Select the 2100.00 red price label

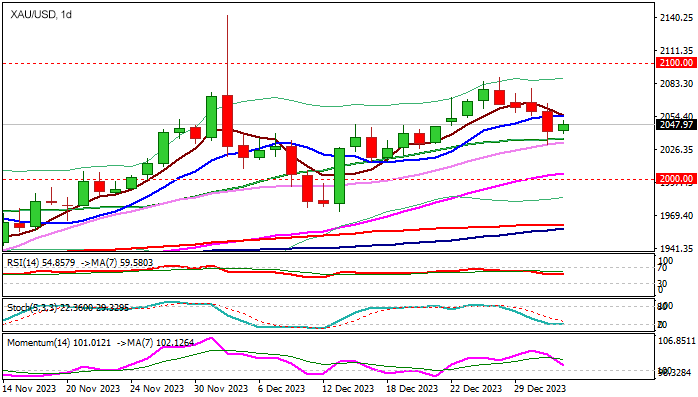[x=676, y=63]
